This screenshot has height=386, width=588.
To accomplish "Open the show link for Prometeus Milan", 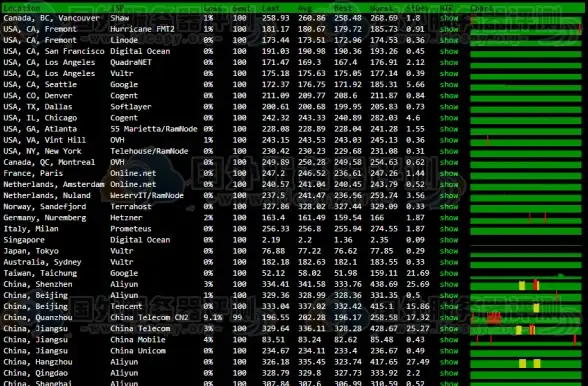I will pyautogui.click(x=449, y=229).
